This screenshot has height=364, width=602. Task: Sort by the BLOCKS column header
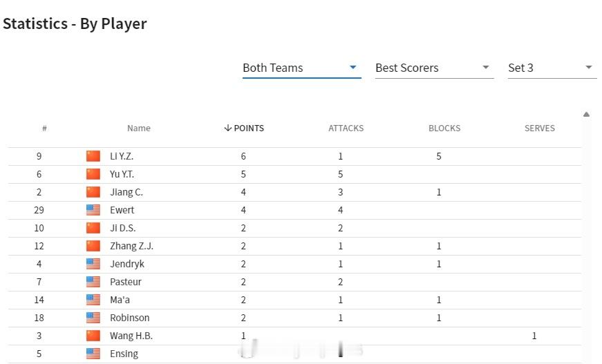444,128
